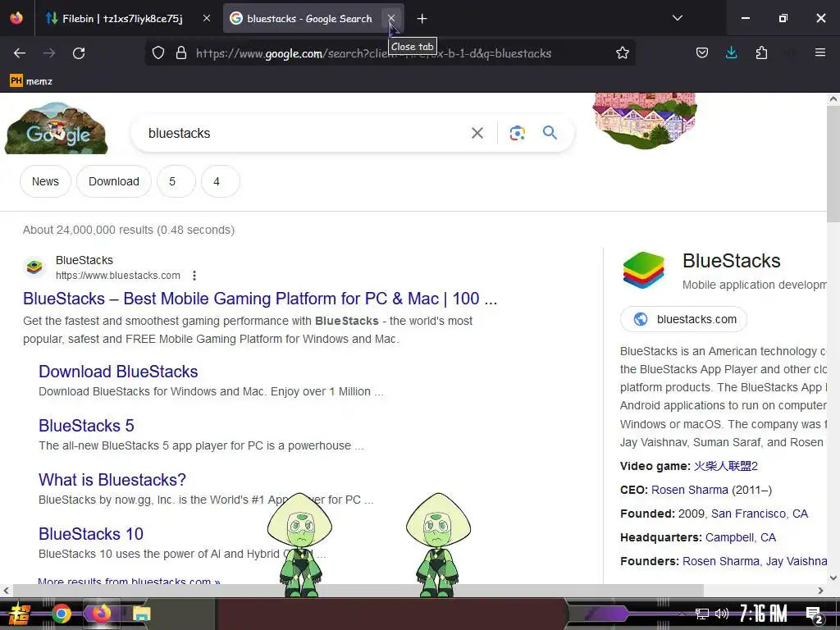The width and height of the screenshot is (840, 630).
Task: Open the Rosen Sharma CEO link
Action: click(689, 490)
